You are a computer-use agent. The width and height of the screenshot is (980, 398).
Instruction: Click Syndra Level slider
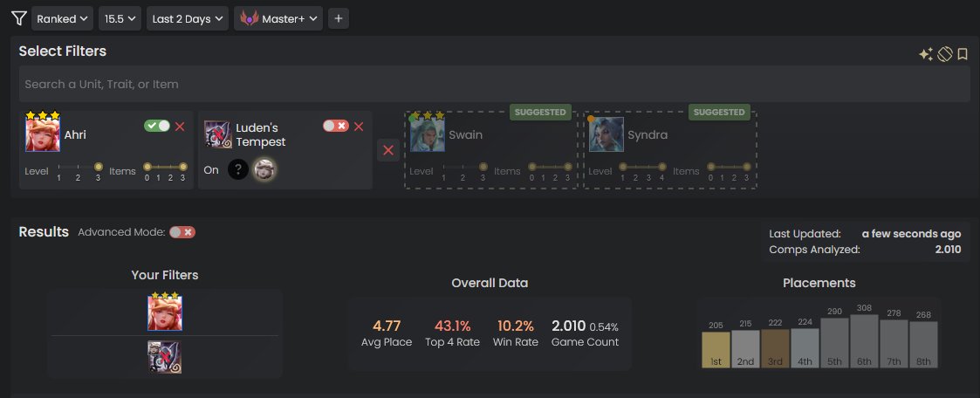click(x=642, y=167)
